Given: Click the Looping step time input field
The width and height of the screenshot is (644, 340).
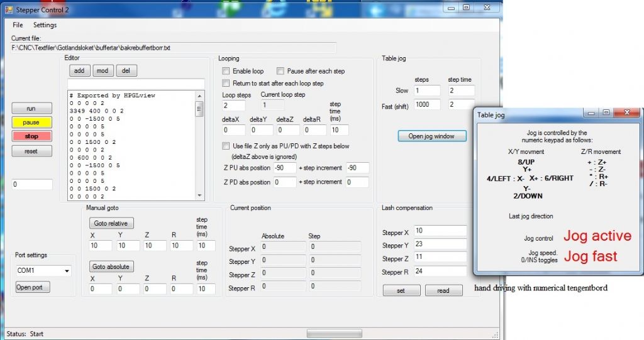Looking at the screenshot, I should (339, 130).
